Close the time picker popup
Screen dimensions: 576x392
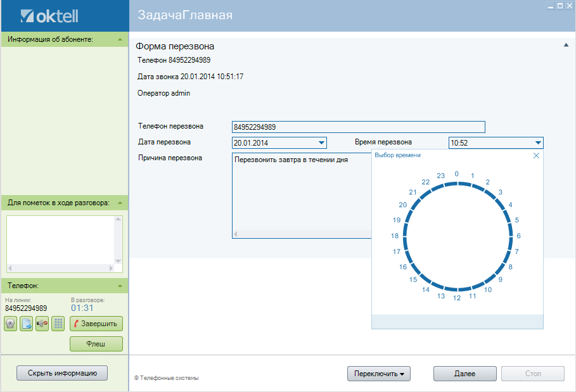(536, 155)
